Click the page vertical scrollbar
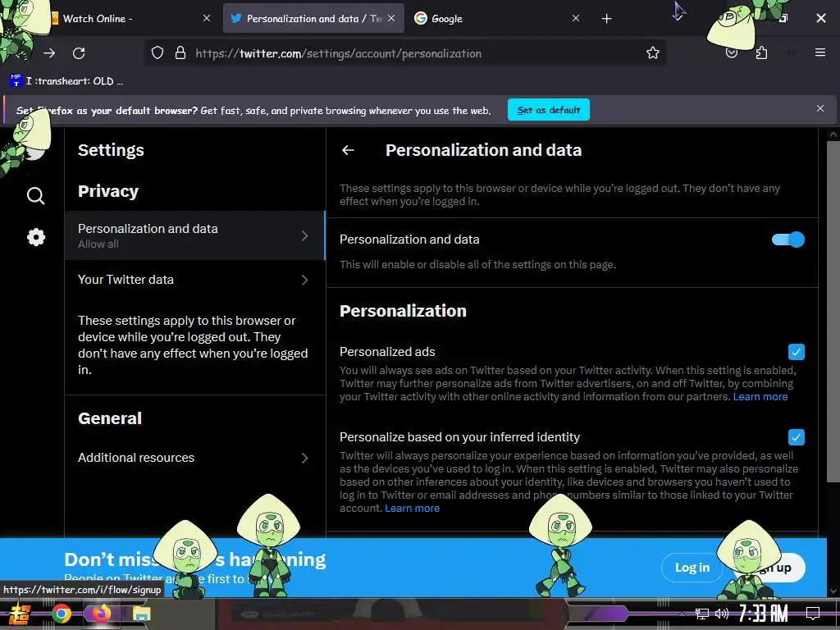Image resolution: width=840 pixels, height=630 pixels. 833,311
